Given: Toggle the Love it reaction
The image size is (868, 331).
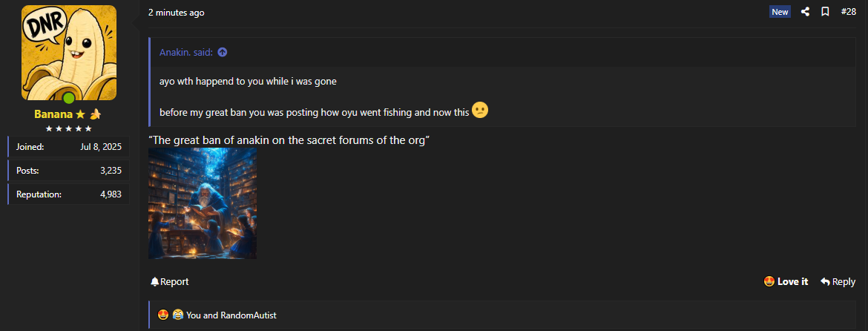Looking at the screenshot, I should 786,282.
